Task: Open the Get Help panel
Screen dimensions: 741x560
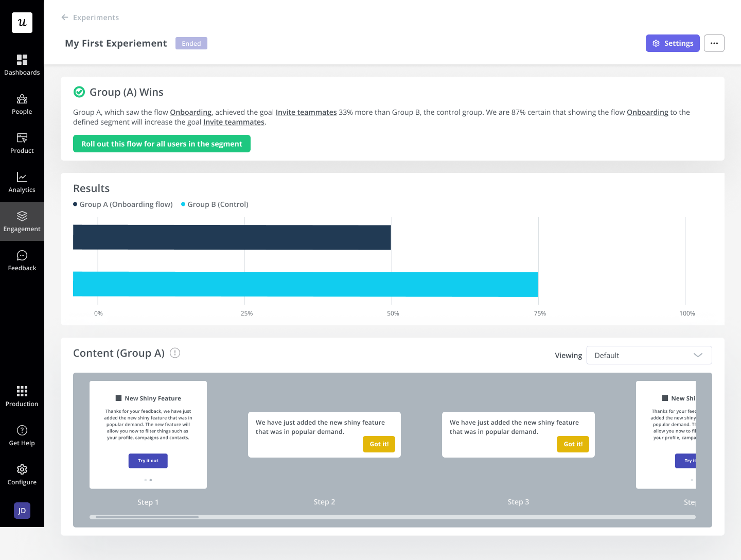Action: [x=22, y=435]
